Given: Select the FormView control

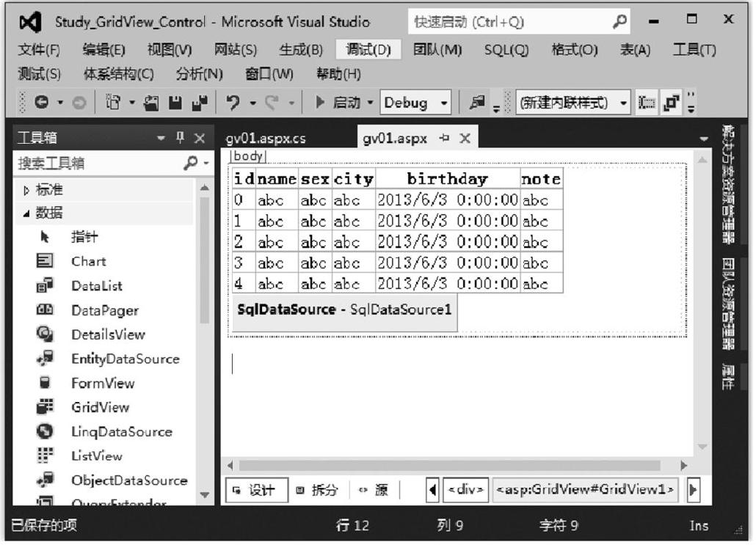Looking at the screenshot, I should point(103,383).
